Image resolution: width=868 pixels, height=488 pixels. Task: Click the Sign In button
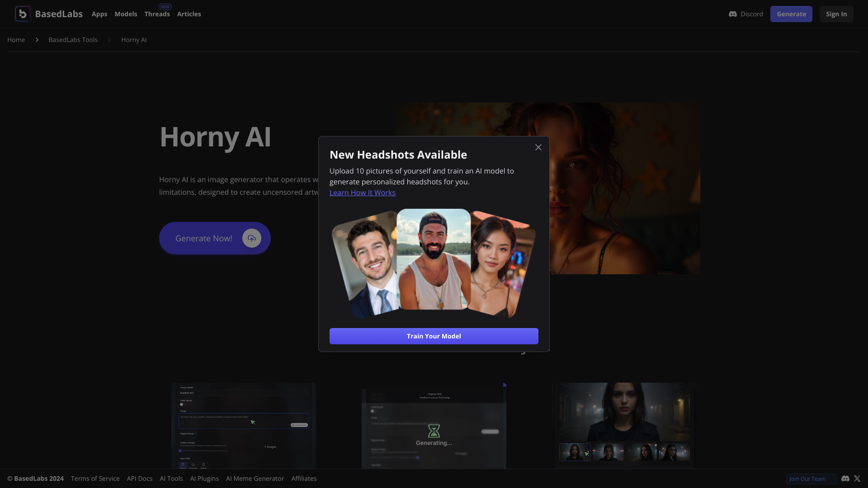[836, 14]
